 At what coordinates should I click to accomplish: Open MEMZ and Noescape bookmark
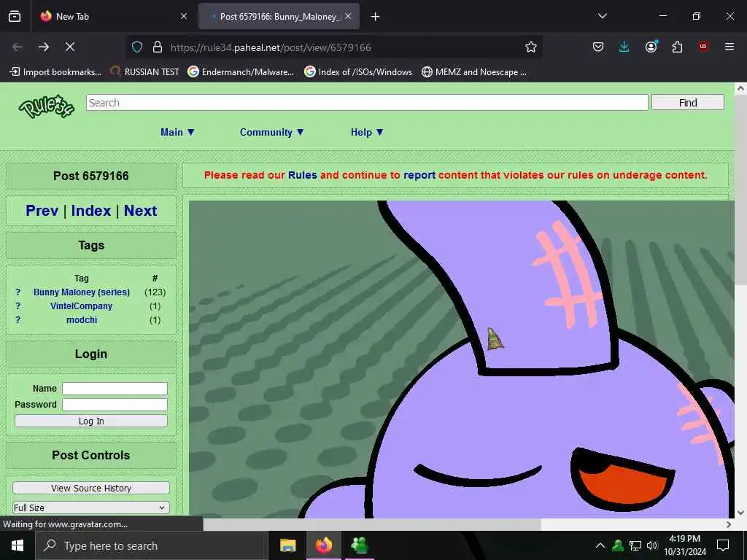click(474, 72)
